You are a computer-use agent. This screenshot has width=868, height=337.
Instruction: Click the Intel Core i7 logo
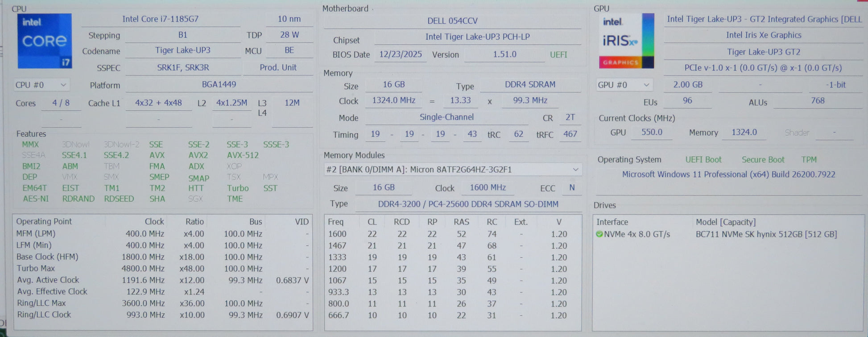click(45, 41)
